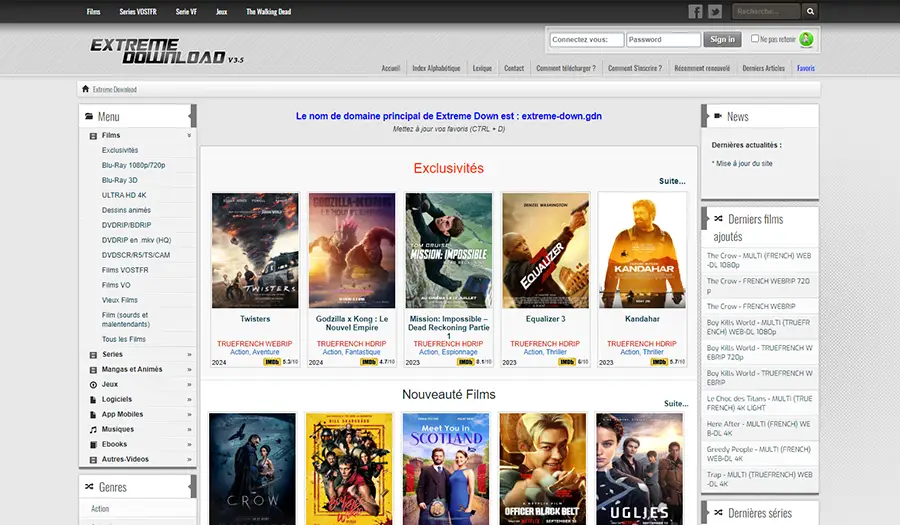Click the Menu panel folder icon
The height and width of the screenshot is (525, 900).
tap(89, 116)
